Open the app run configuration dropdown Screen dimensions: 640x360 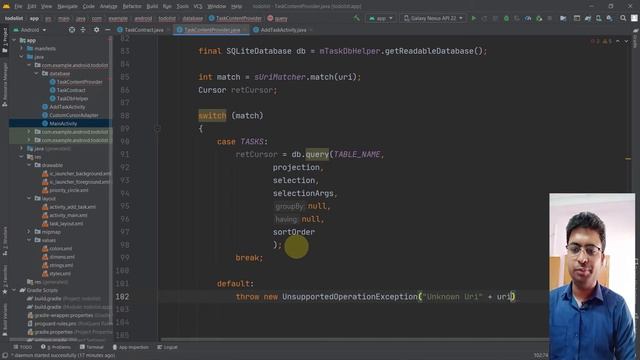(380, 18)
